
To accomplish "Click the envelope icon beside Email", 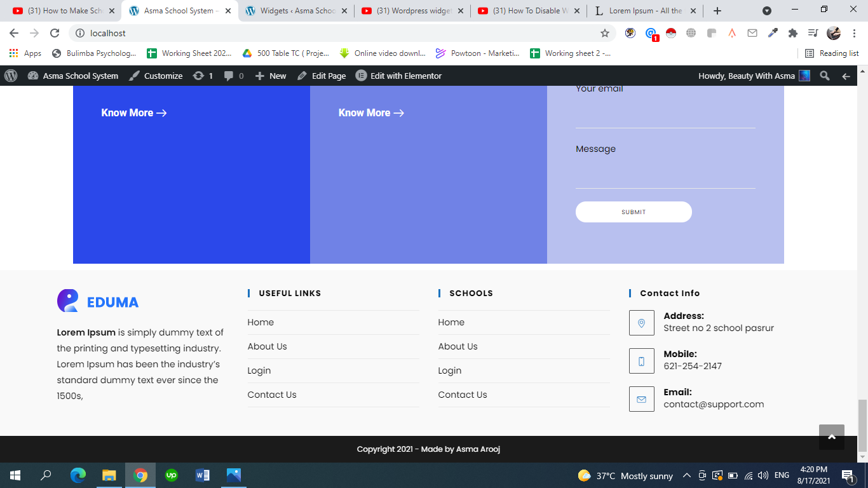I will pos(641,399).
